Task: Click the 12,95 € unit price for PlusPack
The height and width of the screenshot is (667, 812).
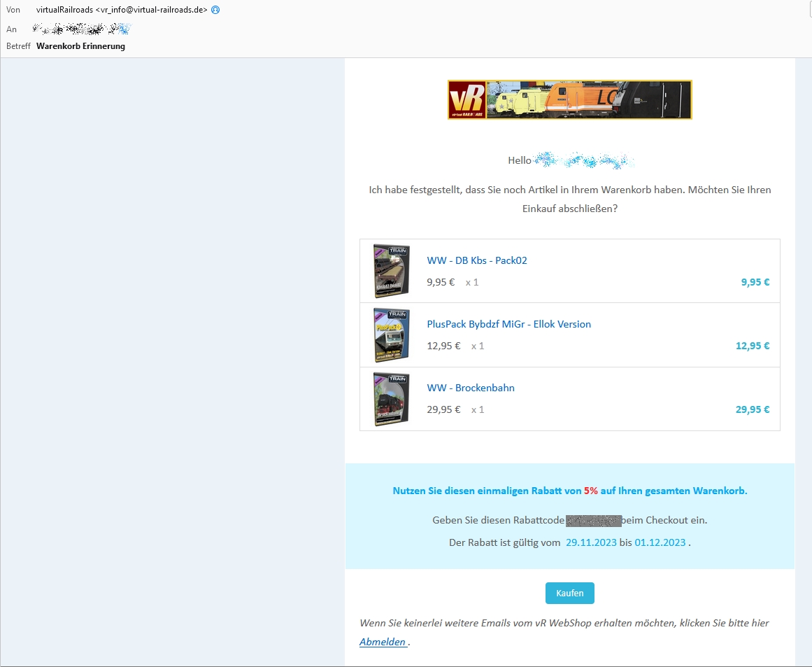Action: pyautogui.click(x=443, y=346)
